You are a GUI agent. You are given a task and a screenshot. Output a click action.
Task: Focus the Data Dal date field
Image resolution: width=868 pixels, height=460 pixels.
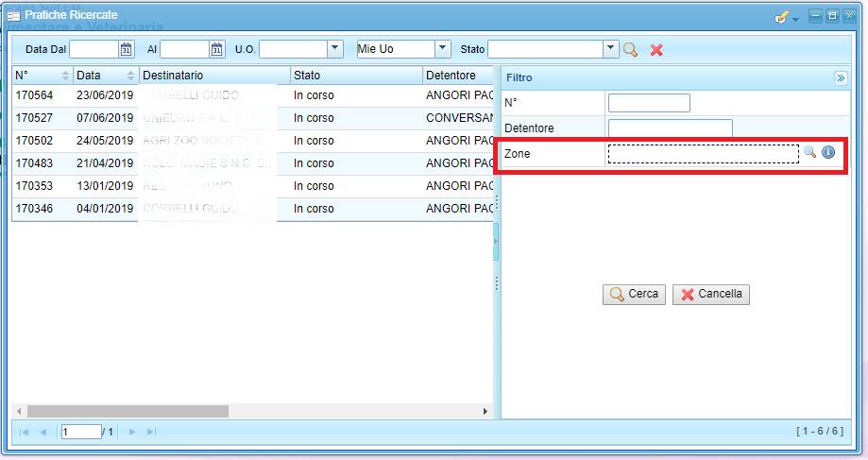click(x=94, y=49)
